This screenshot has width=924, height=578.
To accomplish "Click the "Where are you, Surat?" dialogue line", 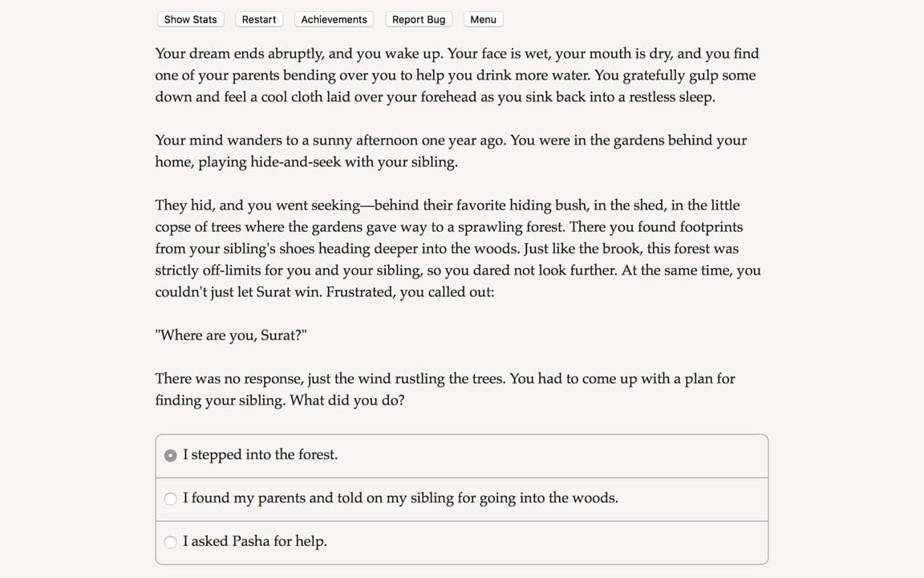I will 231,335.
